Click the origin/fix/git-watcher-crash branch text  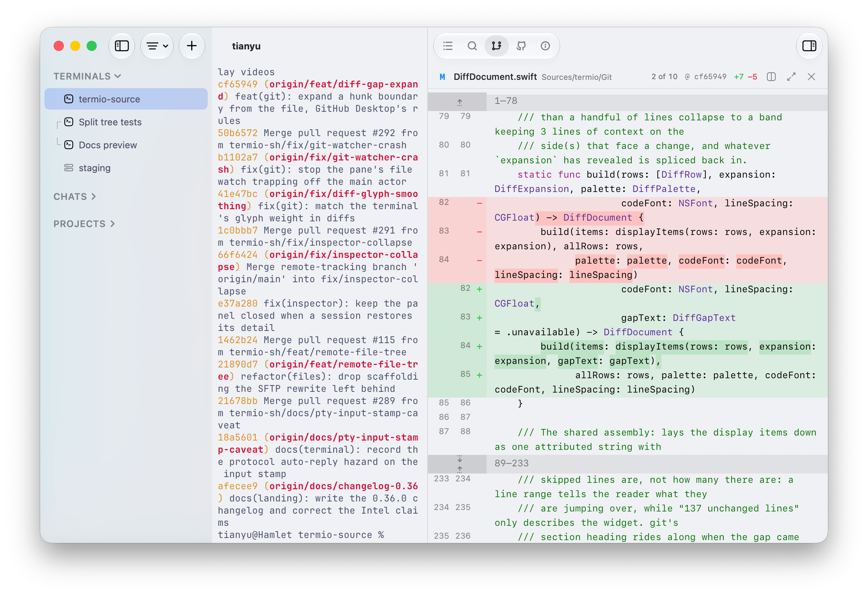318,163
